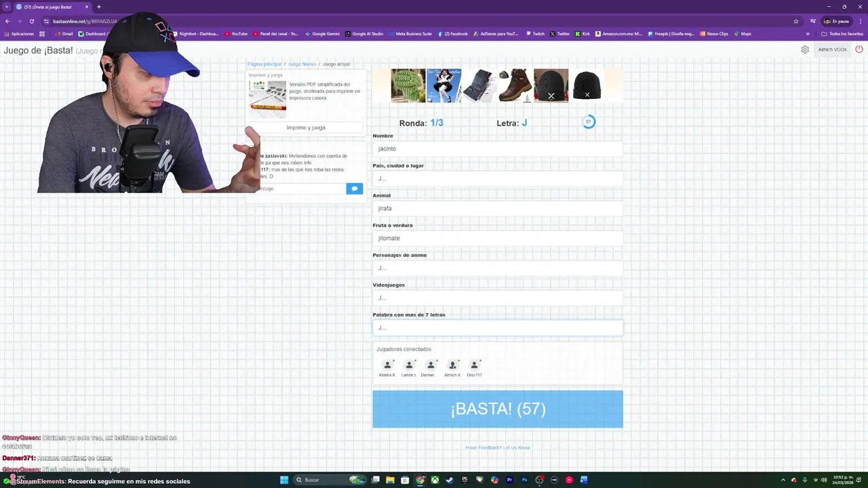
Task: Open the Apps grid bookmark icon
Action: [42, 34]
